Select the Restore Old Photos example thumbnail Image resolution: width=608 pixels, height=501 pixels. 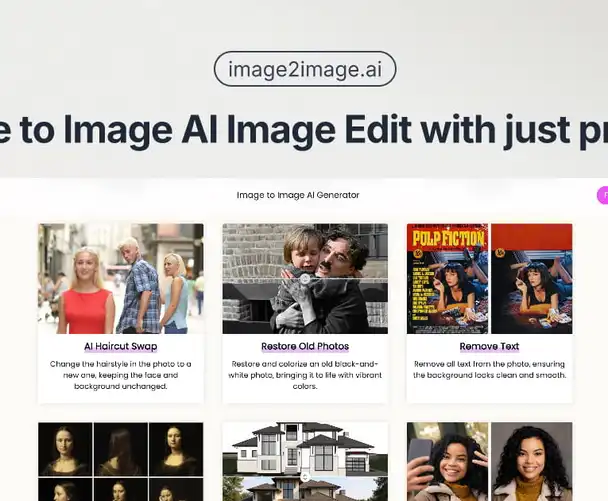(305, 278)
